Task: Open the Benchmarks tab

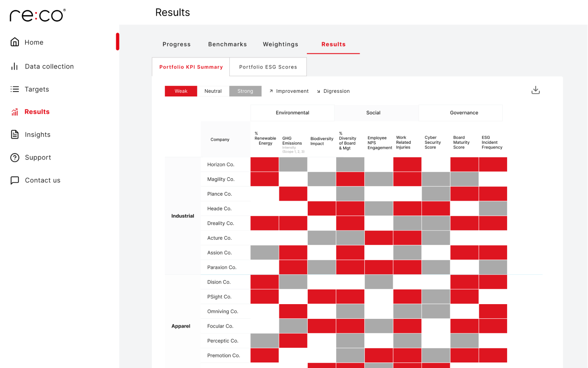Action: (227, 45)
